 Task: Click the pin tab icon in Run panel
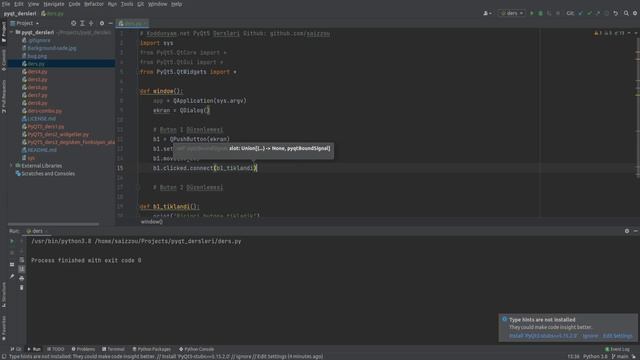click(x=12, y=277)
